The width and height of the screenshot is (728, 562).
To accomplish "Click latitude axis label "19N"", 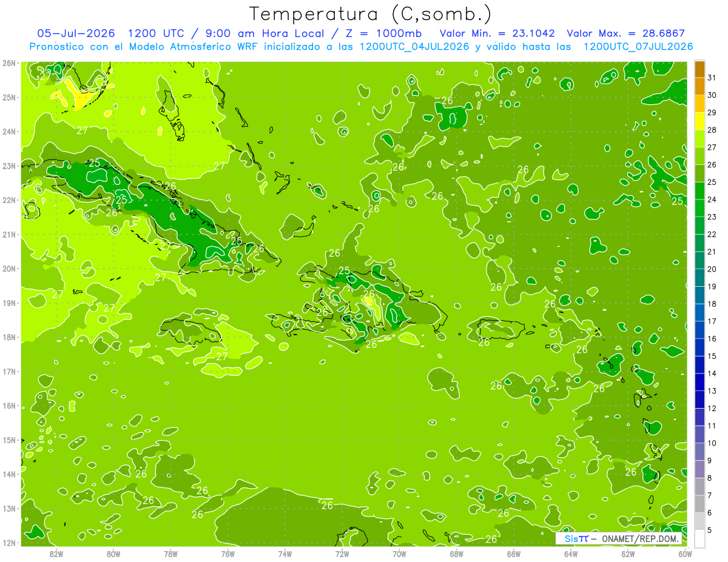I will click(x=9, y=303).
